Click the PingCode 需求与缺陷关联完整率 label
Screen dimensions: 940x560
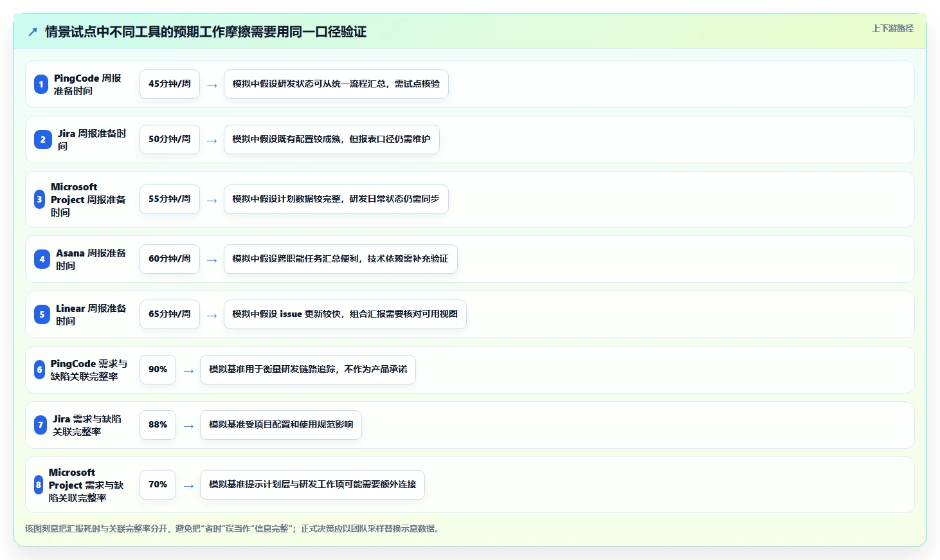pos(89,370)
